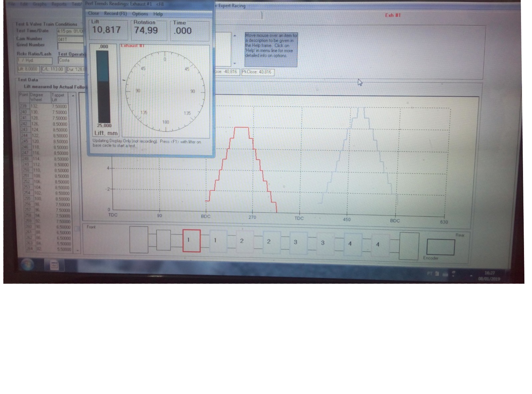
Task: Click the Cam Number field showing 041T
Action: click(70, 39)
